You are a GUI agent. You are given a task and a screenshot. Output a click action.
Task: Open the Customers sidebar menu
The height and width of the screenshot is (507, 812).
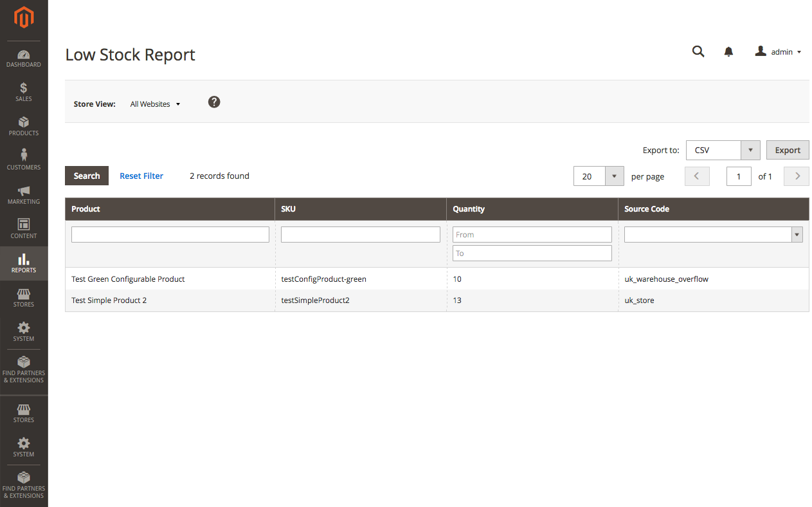click(x=24, y=160)
